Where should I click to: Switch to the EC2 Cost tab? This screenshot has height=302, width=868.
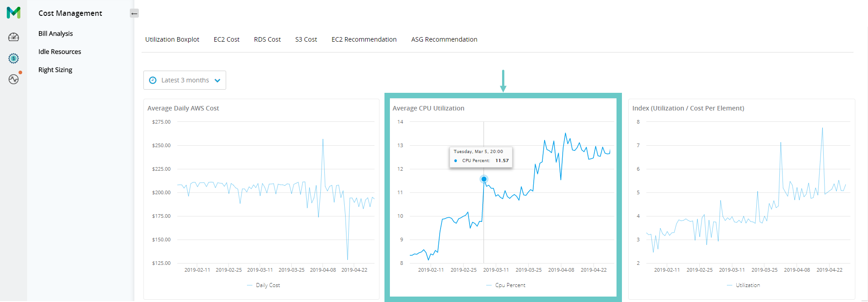coord(227,39)
